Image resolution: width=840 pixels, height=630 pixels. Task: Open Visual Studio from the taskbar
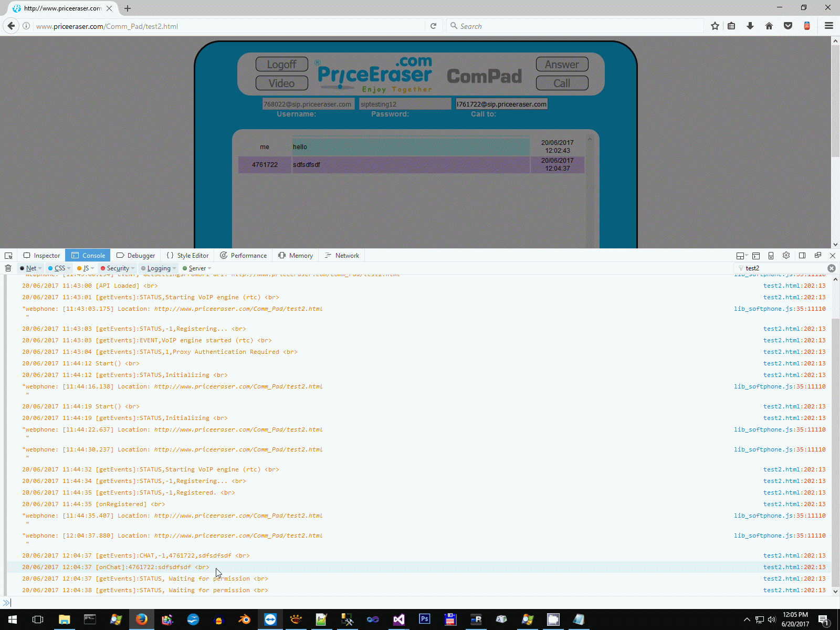pyautogui.click(x=399, y=619)
